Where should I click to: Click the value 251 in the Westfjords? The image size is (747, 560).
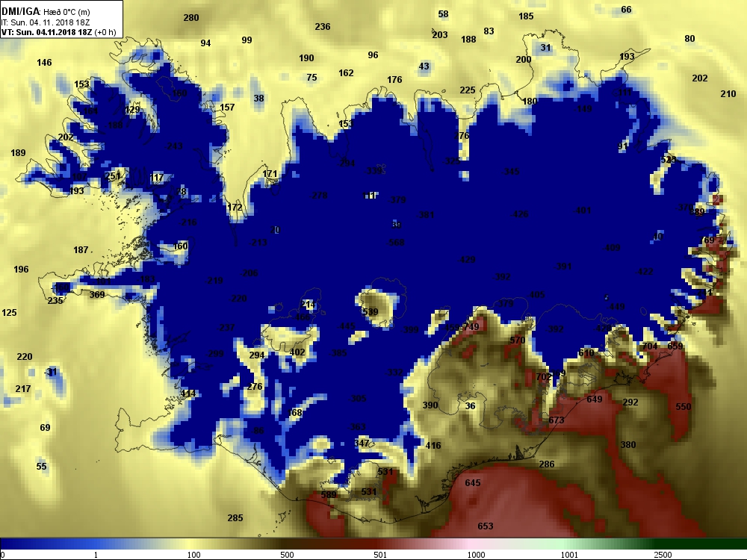113,176
